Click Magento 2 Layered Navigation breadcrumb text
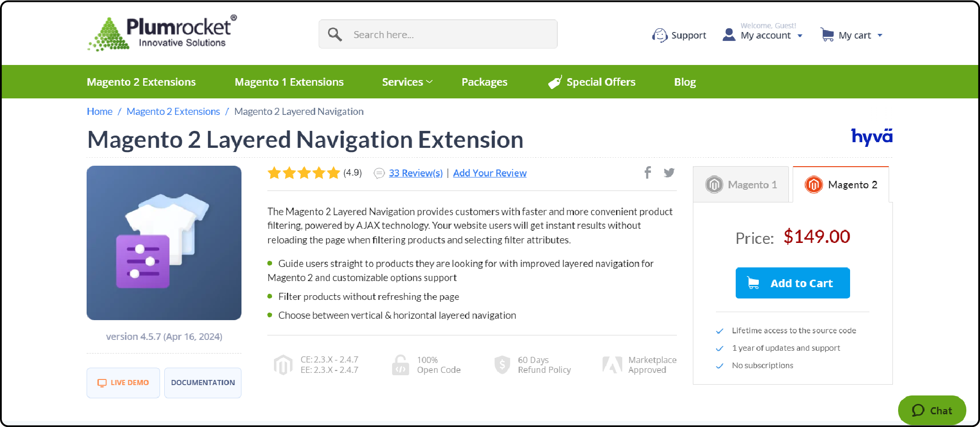The height and width of the screenshot is (427, 980). coord(299,112)
